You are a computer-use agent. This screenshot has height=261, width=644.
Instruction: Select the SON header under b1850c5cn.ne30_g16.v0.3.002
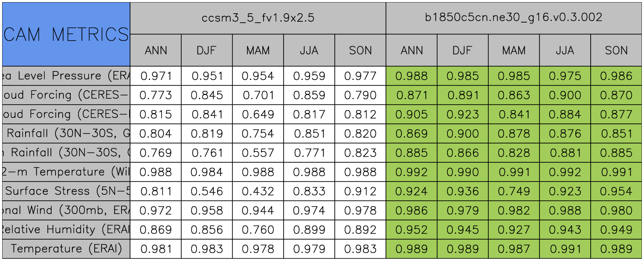click(x=616, y=50)
